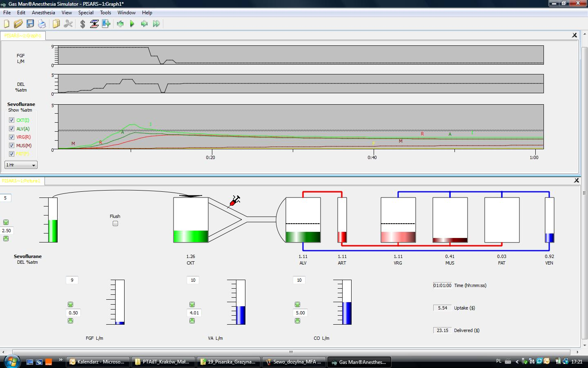Image resolution: width=588 pixels, height=368 pixels.
Task: Click the VA value field 4.01
Action: pyautogui.click(x=194, y=313)
